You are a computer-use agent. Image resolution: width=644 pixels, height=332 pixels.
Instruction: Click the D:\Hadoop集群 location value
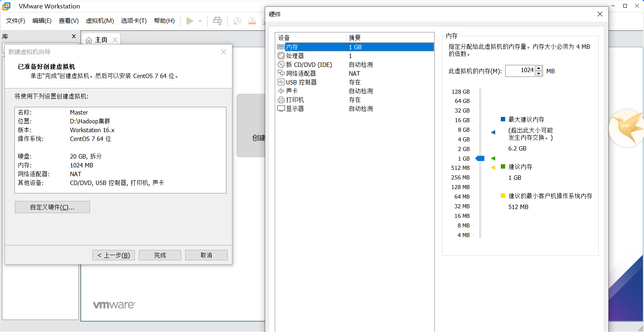(x=90, y=121)
